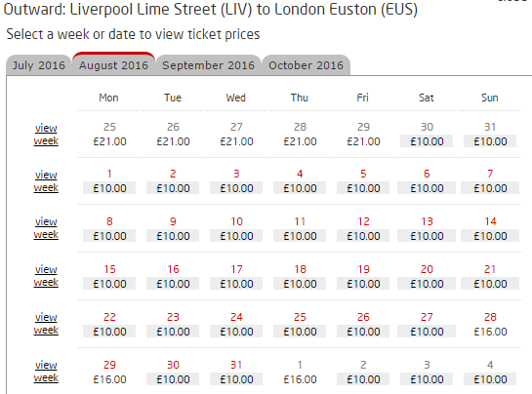Image resolution: width=532 pixels, height=394 pixels.
Task: Pick the £16.00 fare on Sunday 28 August
Action: (x=490, y=332)
